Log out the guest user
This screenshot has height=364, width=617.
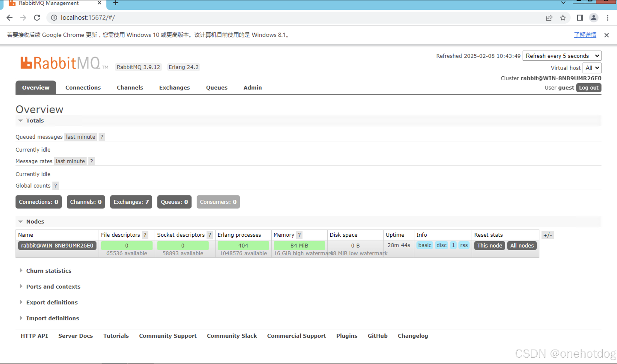[588, 88]
